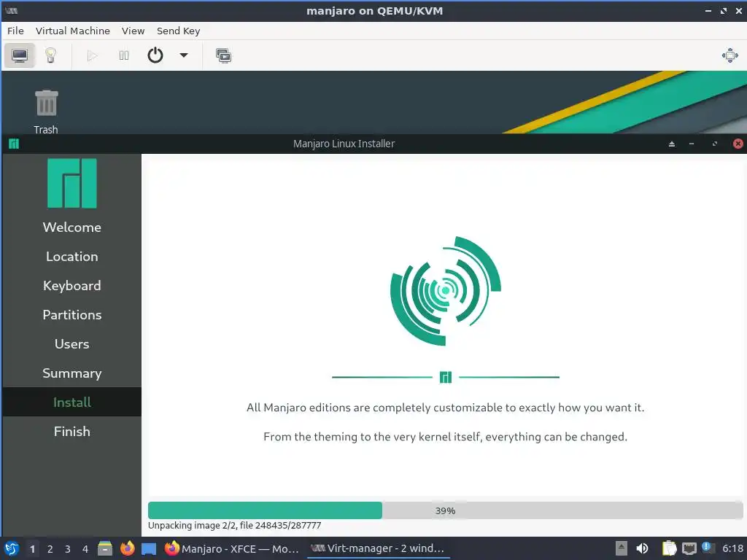
Task: Open the manage VM snapshots icon
Action: point(223,55)
